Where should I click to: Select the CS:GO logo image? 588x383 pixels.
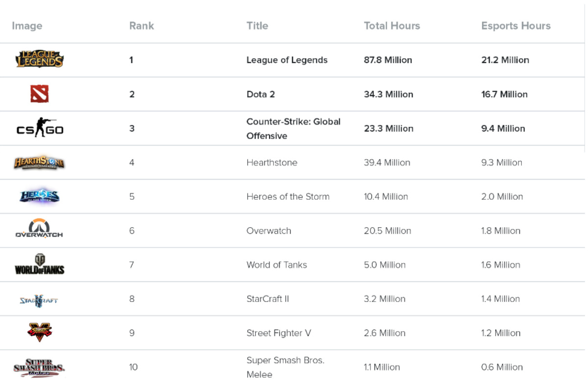tap(39, 128)
